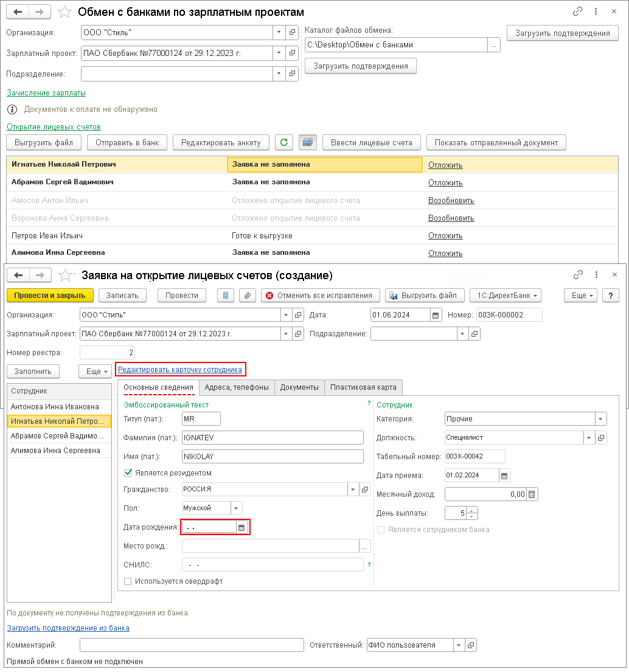Click into the СНИЛС input field
The width and height of the screenshot is (629, 672).
pos(273,565)
